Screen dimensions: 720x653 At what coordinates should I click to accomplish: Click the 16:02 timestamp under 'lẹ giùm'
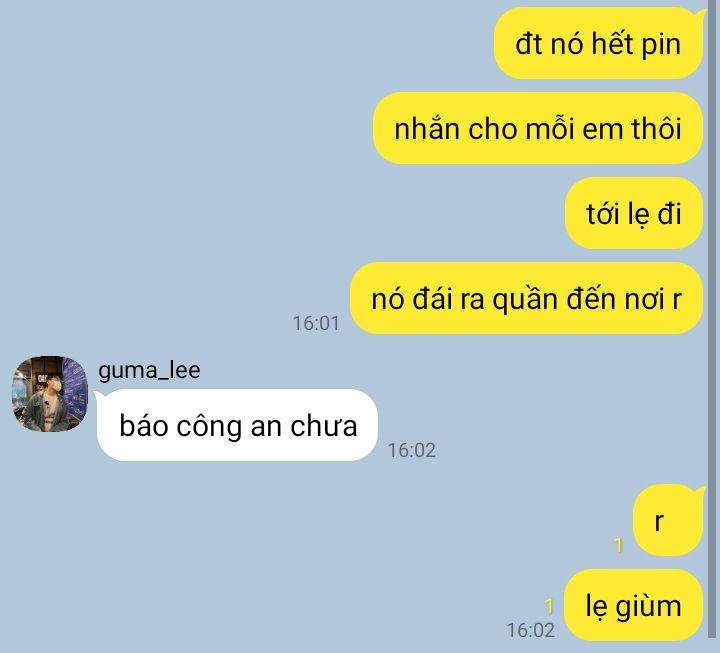[x=531, y=630]
